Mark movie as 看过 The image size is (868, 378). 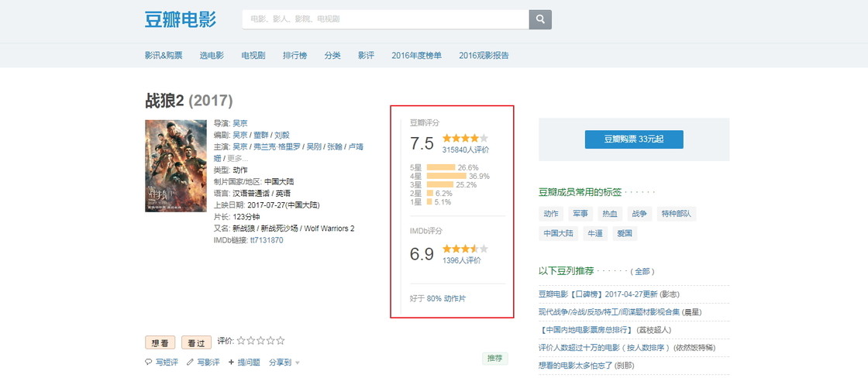click(x=196, y=342)
